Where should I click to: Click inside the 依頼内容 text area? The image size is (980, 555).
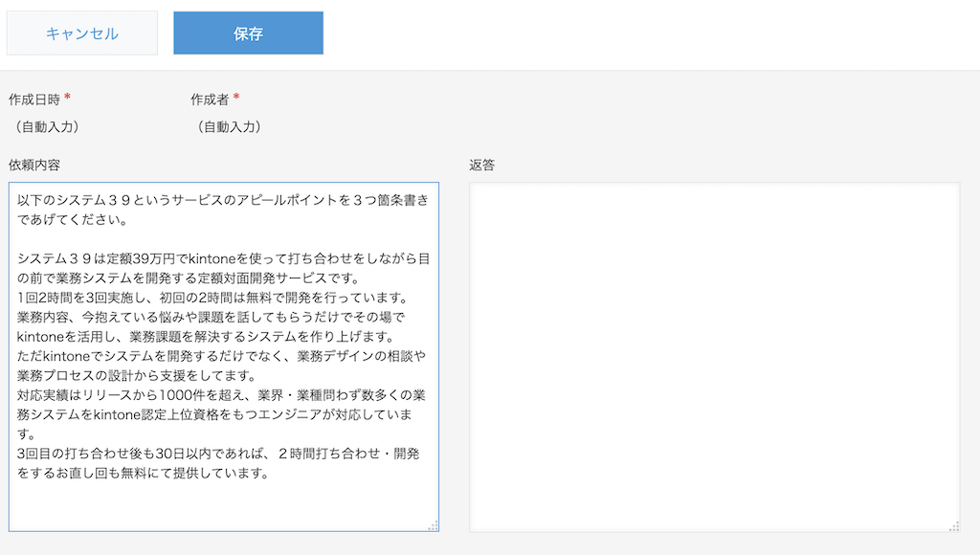[224, 357]
